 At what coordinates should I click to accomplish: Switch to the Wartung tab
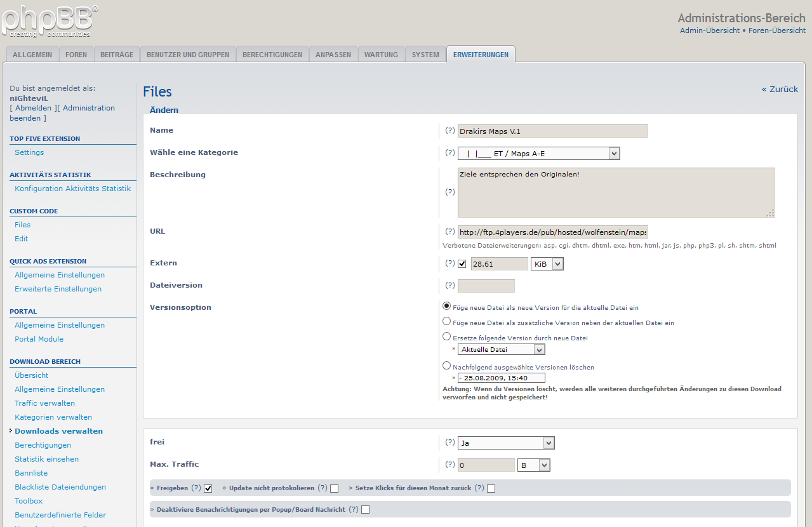pos(381,55)
